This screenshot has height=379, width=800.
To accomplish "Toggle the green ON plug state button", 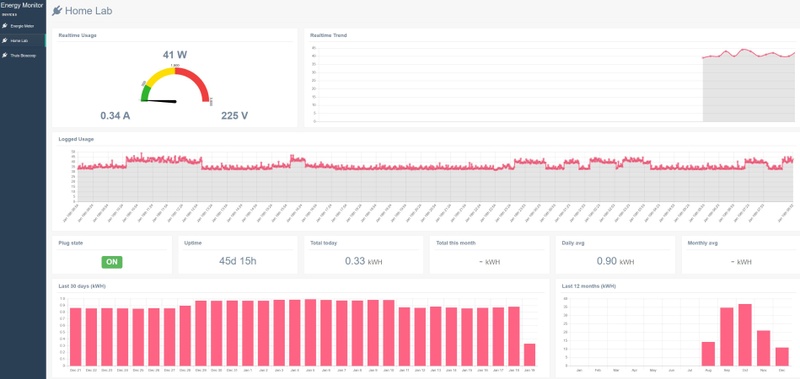I will 112,262.
